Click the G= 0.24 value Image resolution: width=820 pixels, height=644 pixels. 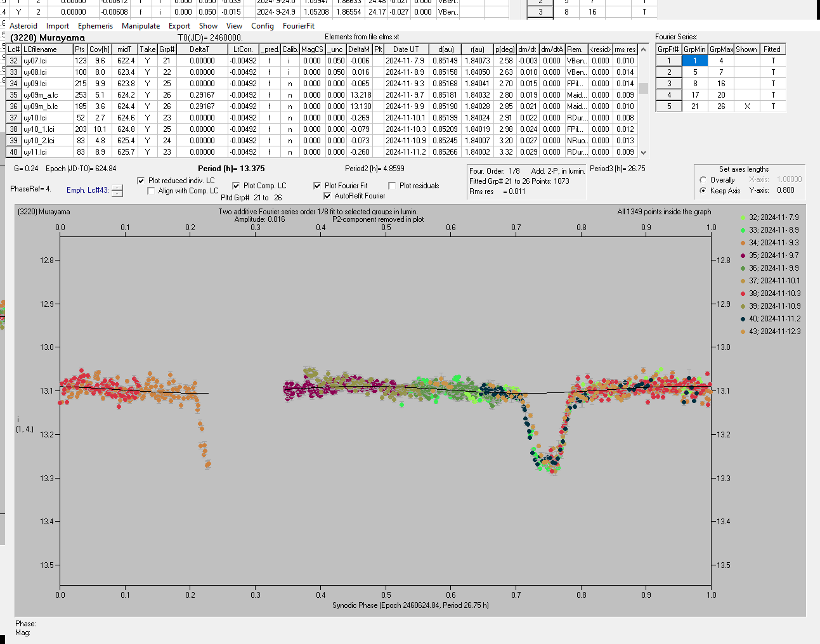[x=26, y=169]
